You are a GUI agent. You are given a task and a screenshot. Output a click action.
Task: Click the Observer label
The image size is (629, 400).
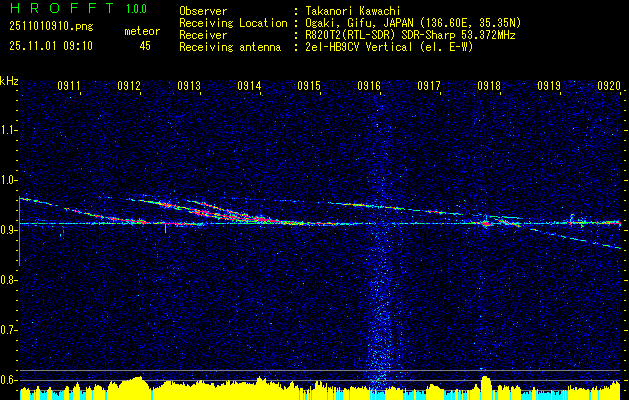(x=203, y=11)
